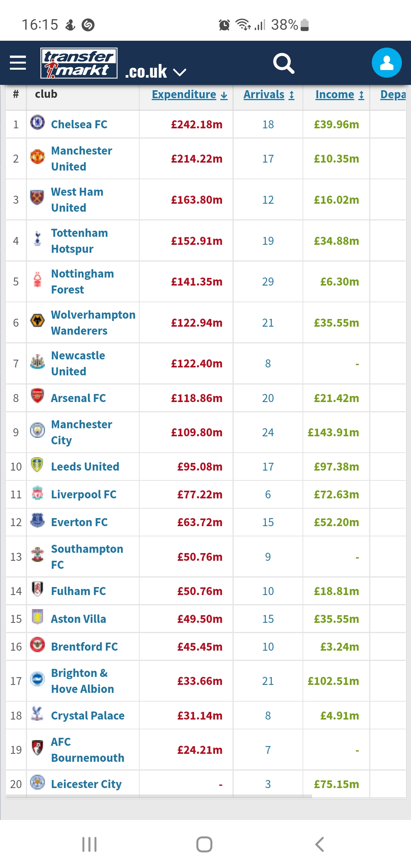Tap the Chelsea FC club crest
The width and height of the screenshot is (411, 868).
pos(37,123)
